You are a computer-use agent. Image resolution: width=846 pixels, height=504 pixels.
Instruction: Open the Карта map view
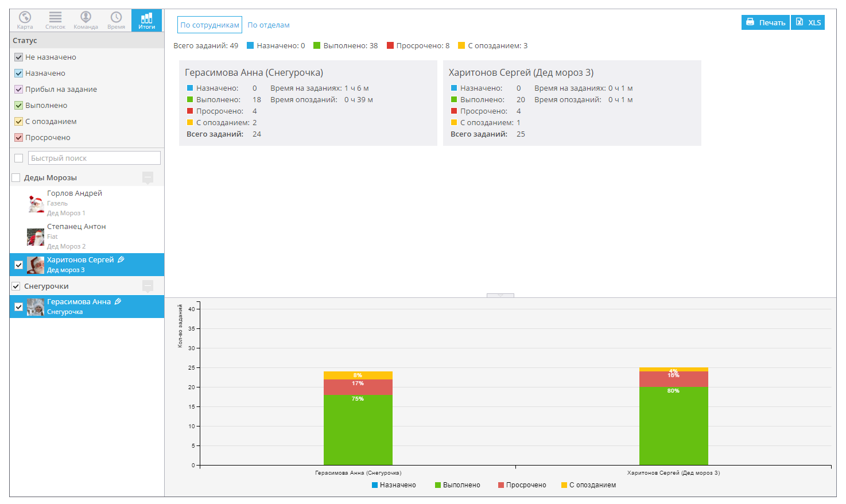(x=25, y=20)
